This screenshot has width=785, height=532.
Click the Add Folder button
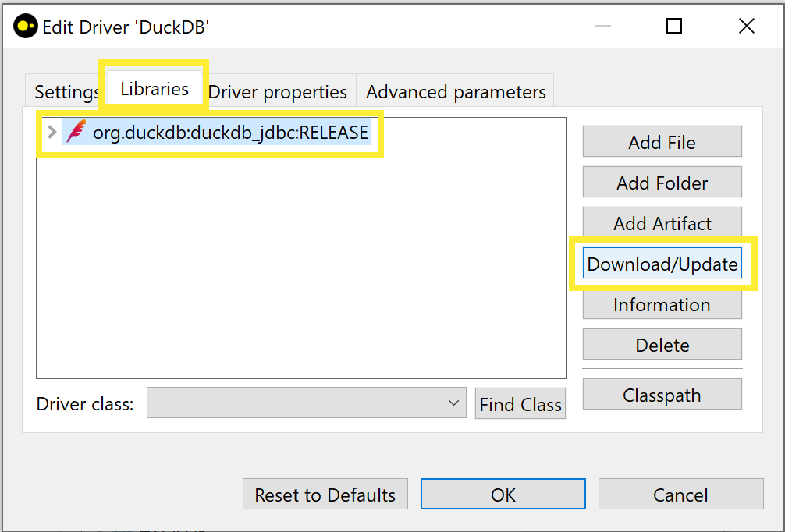pos(662,182)
